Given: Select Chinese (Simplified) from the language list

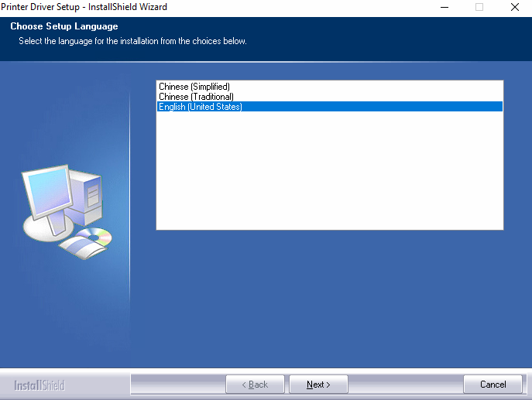Looking at the screenshot, I should point(194,87).
